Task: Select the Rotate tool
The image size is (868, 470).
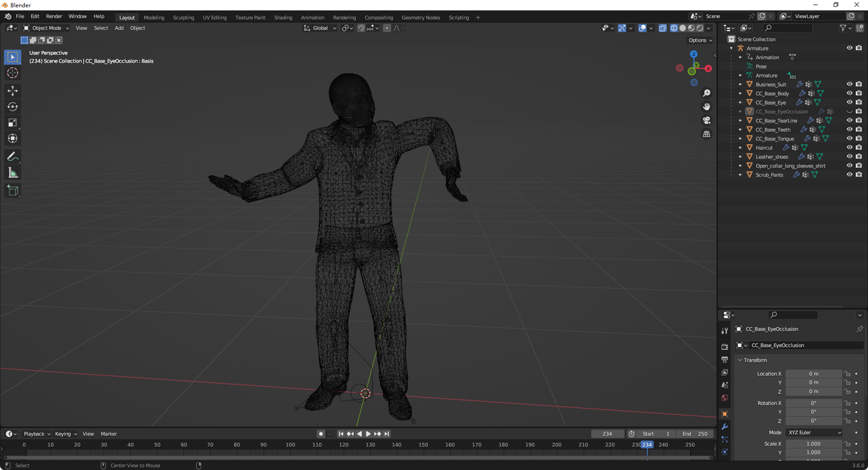Action: click(13, 107)
